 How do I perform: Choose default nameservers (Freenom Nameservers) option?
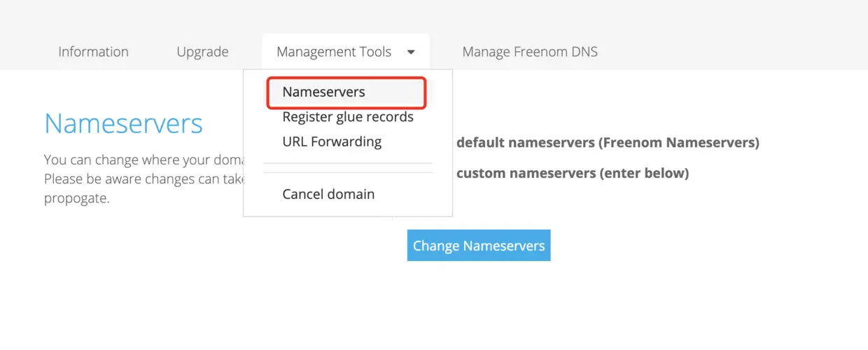(608, 143)
